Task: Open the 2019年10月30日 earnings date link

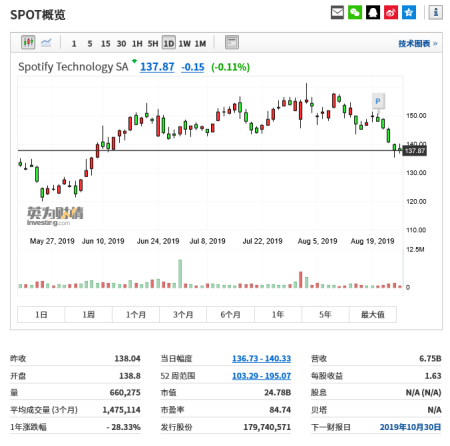Action: [410, 427]
